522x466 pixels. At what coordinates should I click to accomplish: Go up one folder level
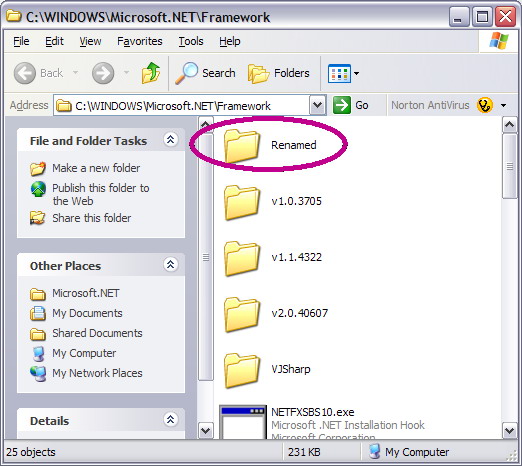tap(151, 73)
